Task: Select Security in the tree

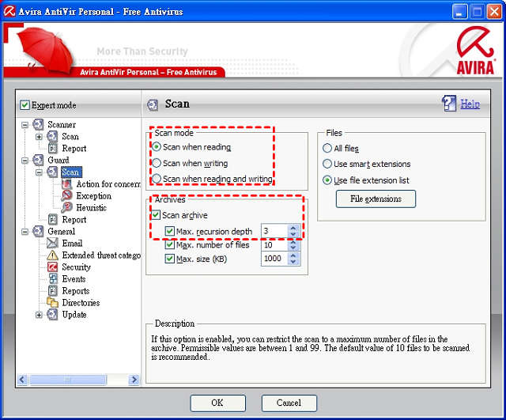Action: (76, 267)
